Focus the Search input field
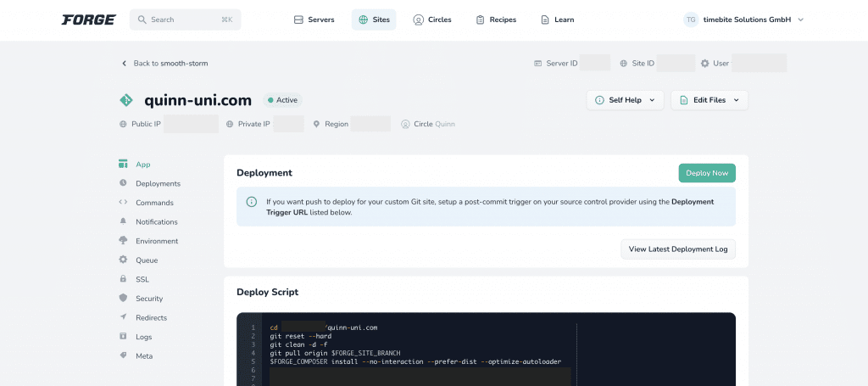This screenshot has height=386, width=868. coord(186,20)
